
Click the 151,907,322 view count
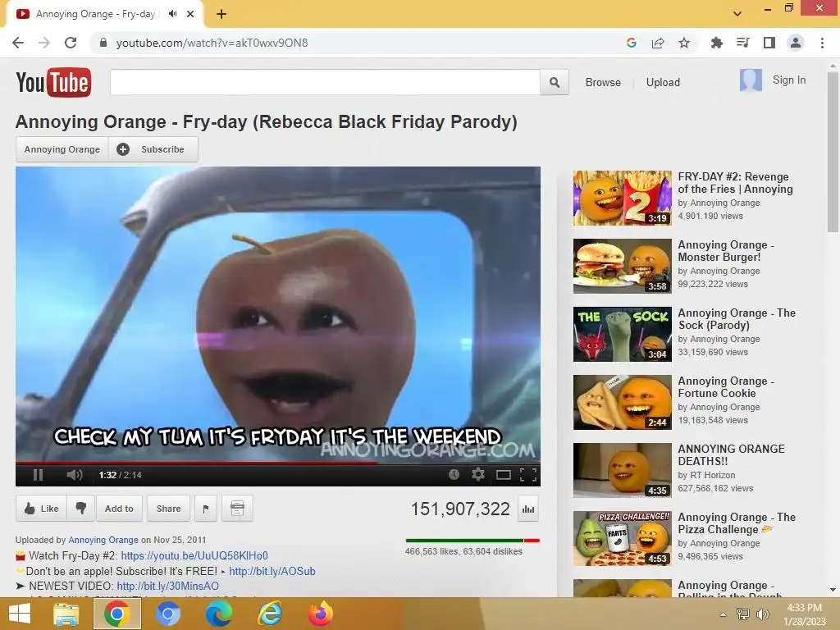460,509
